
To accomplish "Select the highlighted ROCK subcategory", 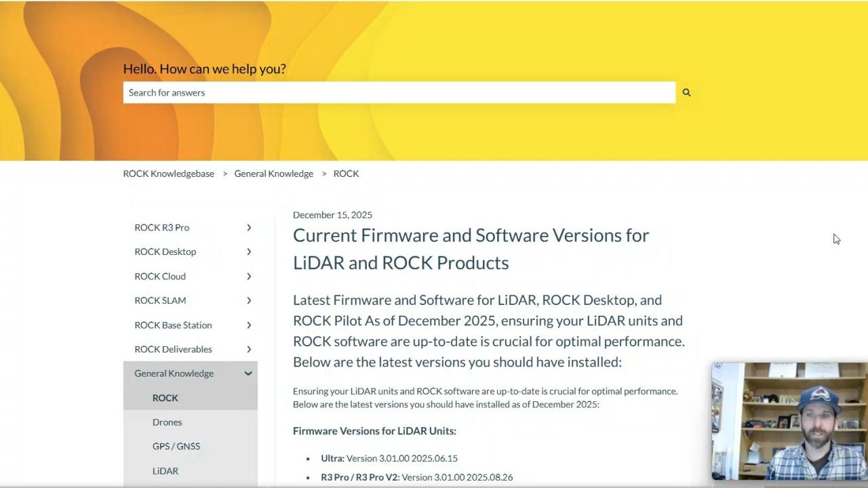I will pyautogui.click(x=165, y=398).
